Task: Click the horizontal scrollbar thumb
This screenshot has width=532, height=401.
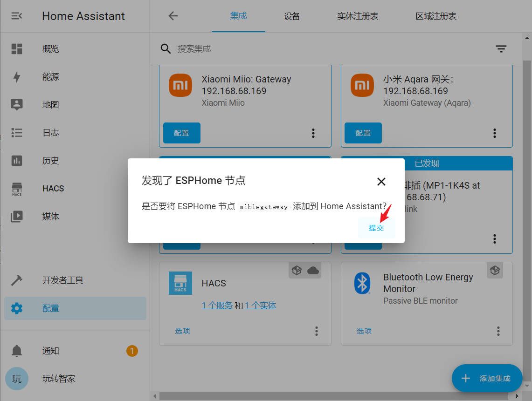Action: click(x=333, y=396)
